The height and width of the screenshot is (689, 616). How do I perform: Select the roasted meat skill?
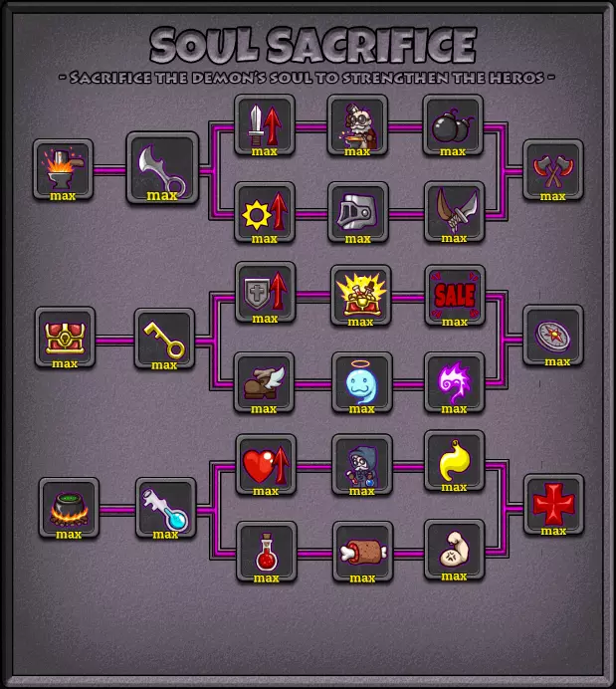362,552
